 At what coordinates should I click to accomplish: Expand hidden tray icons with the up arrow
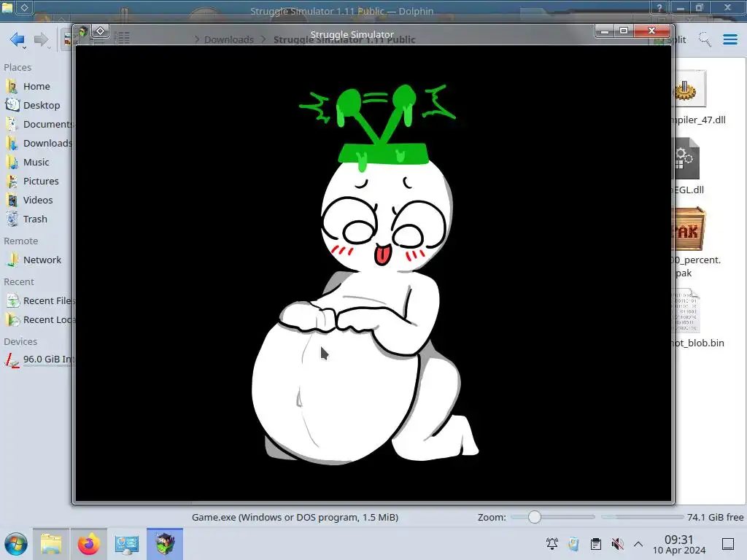[638, 544]
